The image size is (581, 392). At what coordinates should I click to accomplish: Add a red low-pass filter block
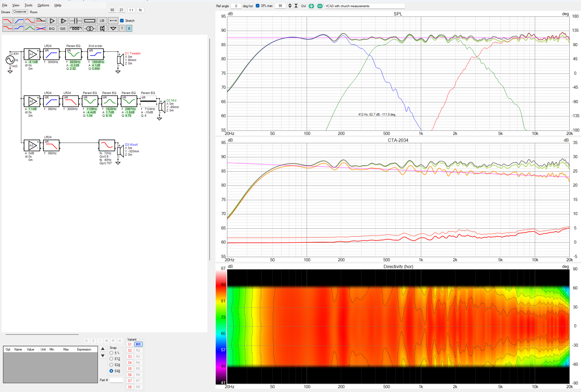click(x=7, y=21)
